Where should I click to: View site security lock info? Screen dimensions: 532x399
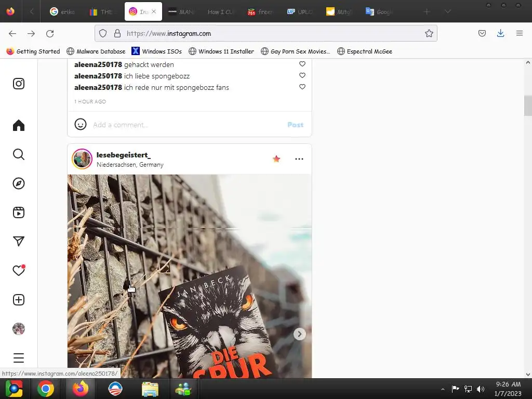[117, 33]
